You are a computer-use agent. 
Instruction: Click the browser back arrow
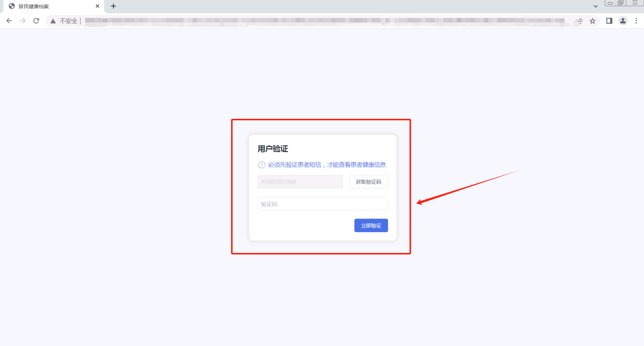(x=9, y=21)
